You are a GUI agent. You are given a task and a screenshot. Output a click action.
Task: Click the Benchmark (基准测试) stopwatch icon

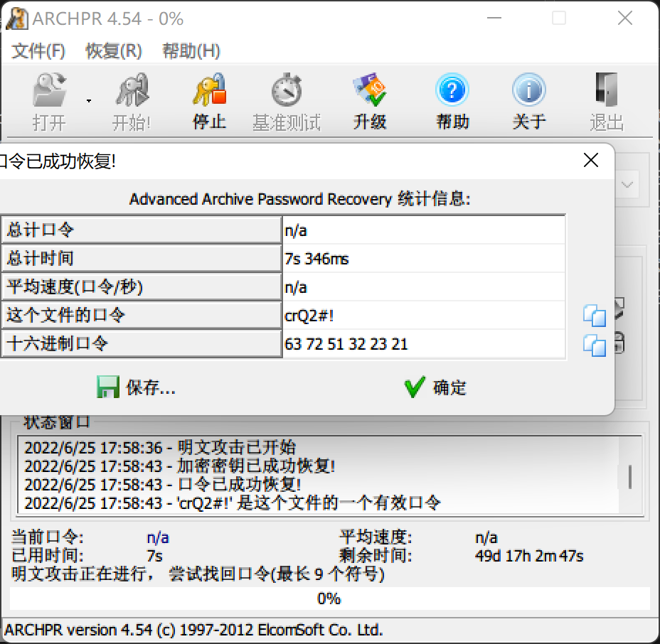[287, 90]
